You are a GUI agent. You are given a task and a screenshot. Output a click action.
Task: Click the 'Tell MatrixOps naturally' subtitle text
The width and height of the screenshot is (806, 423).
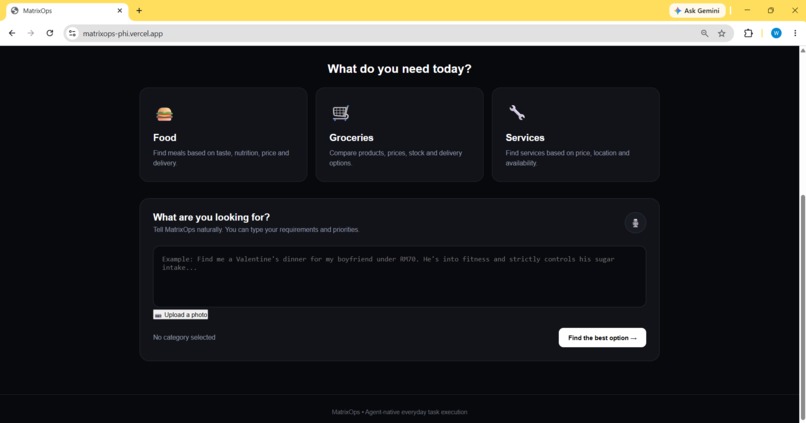point(256,230)
